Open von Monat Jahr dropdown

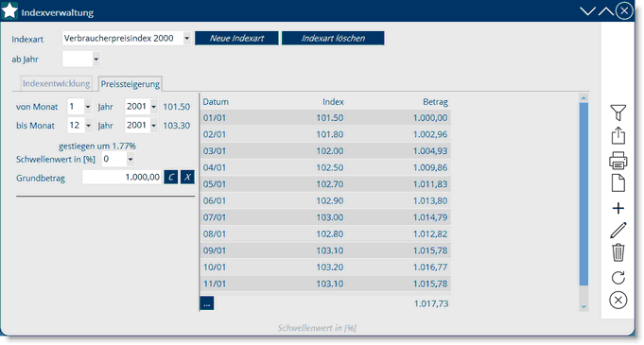(x=153, y=107)
